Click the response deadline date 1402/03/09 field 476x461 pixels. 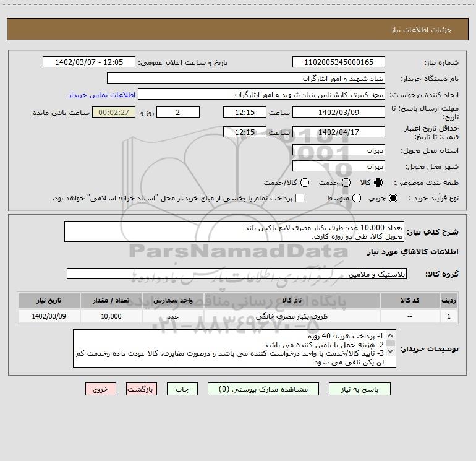click(x=339, y=112)
